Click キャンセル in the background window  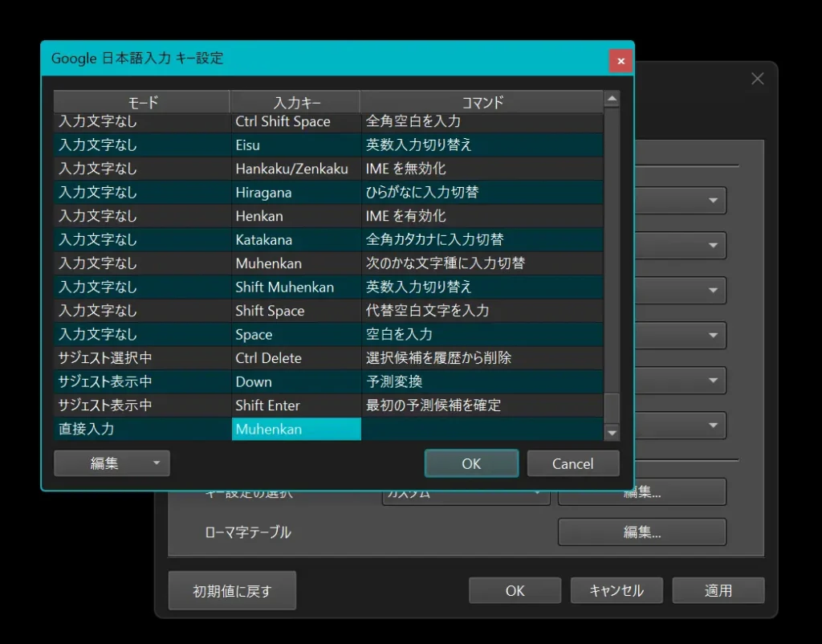[x=616, y=590]
